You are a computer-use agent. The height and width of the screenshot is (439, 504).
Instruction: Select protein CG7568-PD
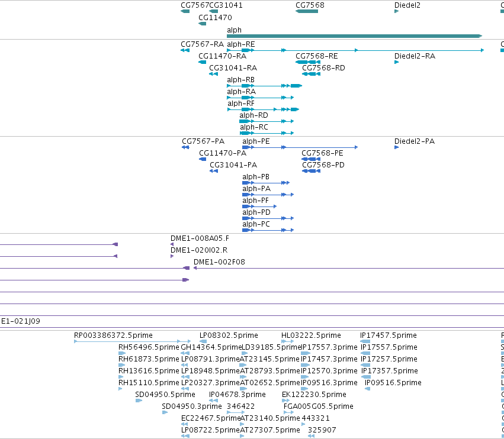click(x=311, y=171)
